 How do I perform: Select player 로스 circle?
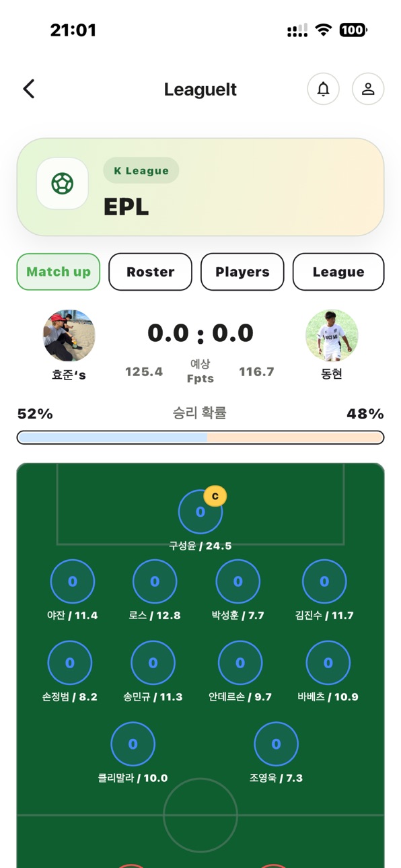[x=155, y=581]
